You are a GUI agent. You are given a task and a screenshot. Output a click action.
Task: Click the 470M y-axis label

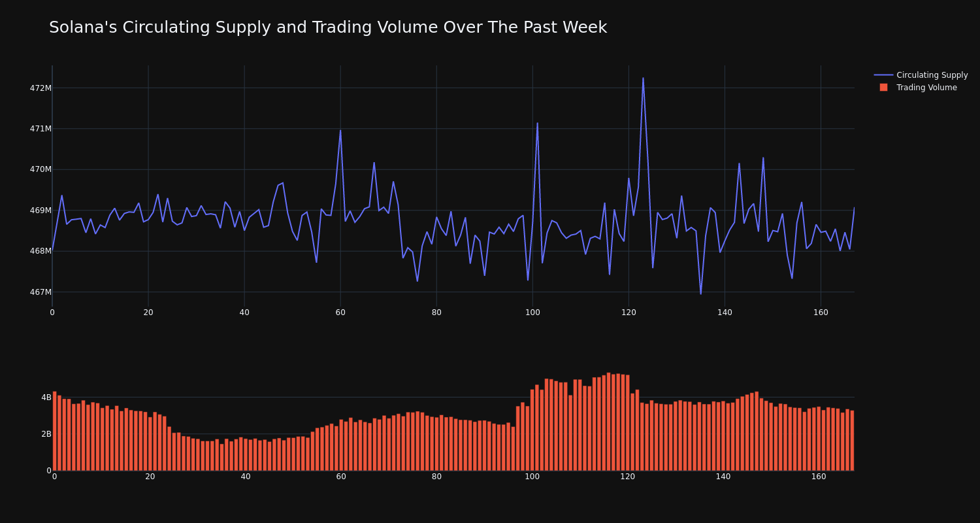pos(41,169)
